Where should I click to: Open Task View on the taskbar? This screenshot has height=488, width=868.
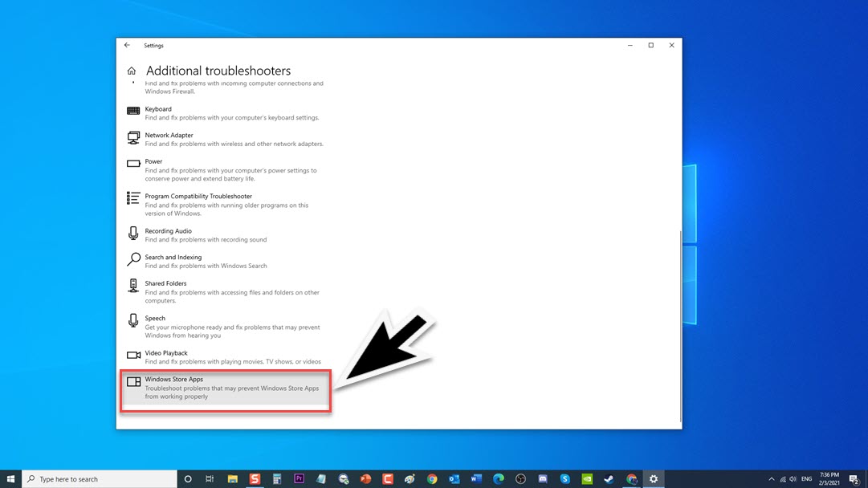pyautogui.click(x=210, y=478)
